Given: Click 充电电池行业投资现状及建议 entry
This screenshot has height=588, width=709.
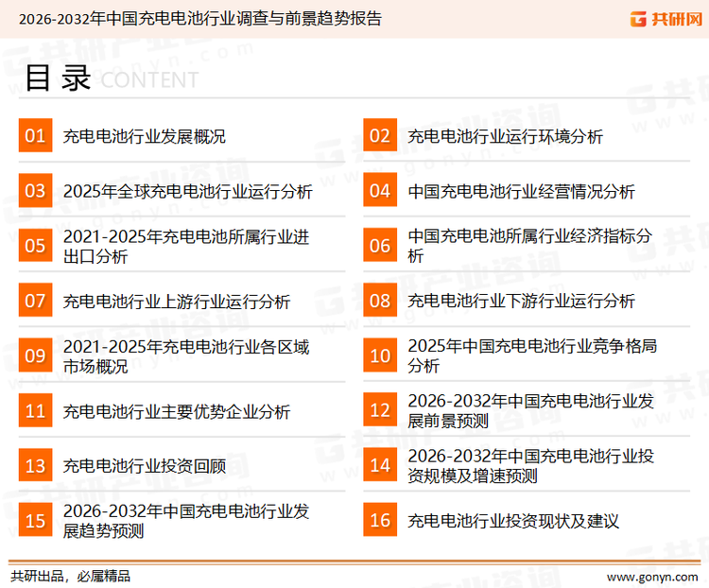Looking at the screenshot, I should pos(512,521).
